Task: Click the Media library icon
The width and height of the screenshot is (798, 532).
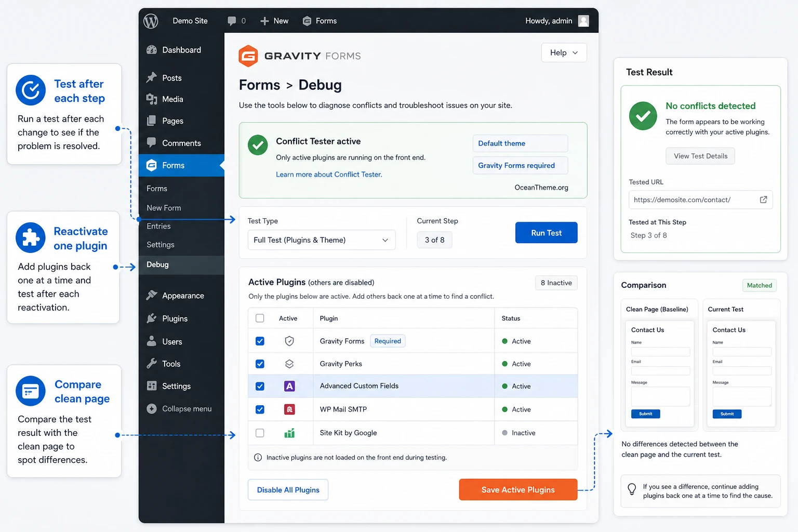Action: click(x=152, y=99)
